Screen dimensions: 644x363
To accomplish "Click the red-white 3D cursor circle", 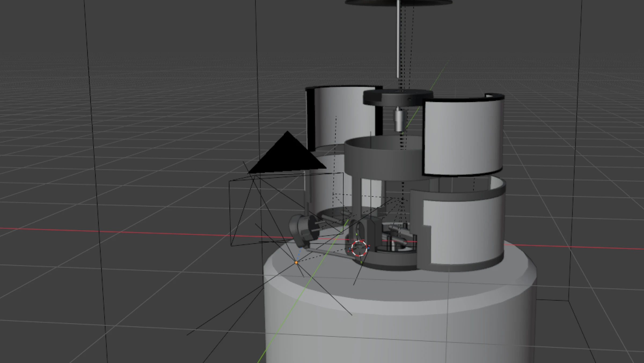I will pyautogui.click(x=359, y=248).
